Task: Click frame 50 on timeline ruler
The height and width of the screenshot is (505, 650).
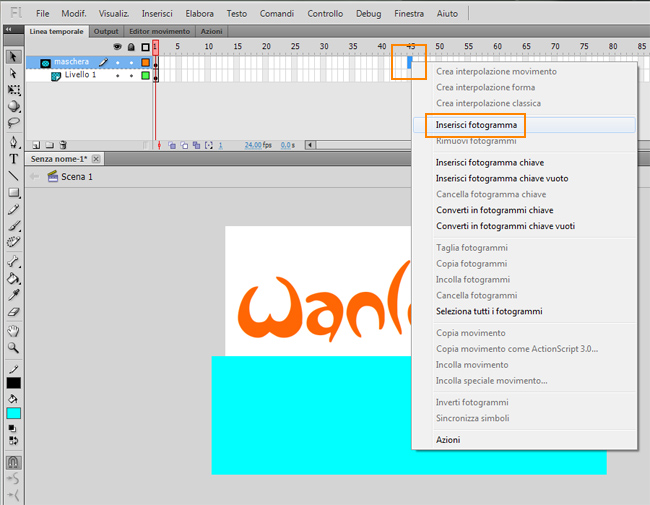Action: [439, 46]
